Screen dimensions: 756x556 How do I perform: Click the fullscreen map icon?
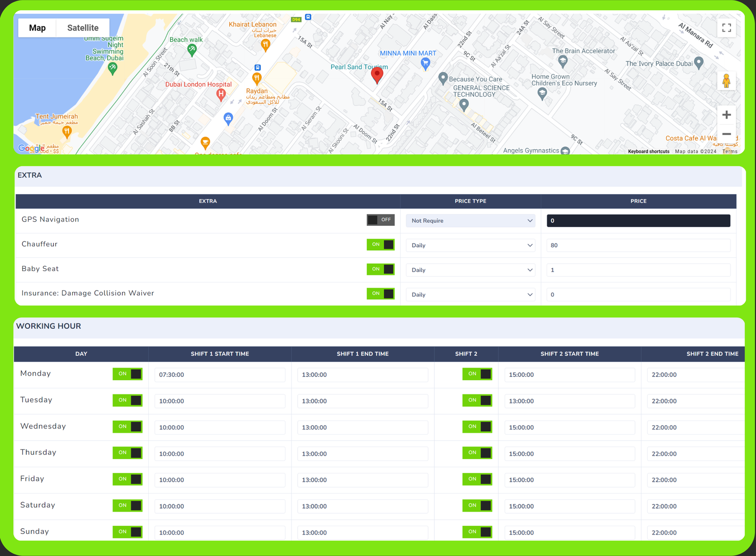click(726, 28)
